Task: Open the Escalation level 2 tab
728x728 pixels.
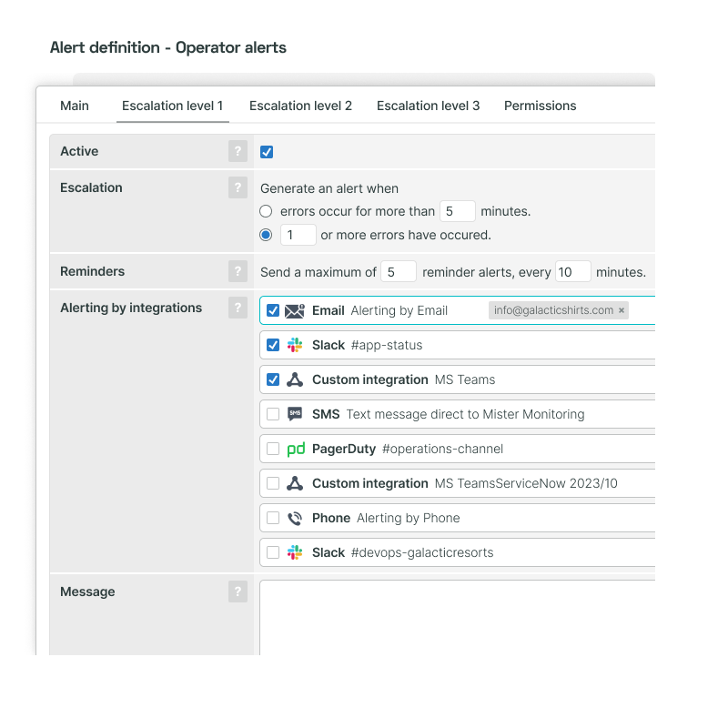Action: [x=300, y=106]
